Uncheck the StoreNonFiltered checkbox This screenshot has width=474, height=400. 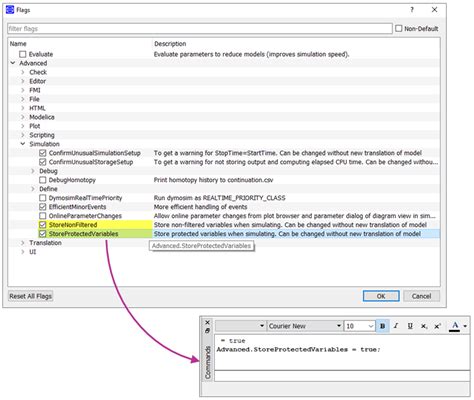click(43, 225)
